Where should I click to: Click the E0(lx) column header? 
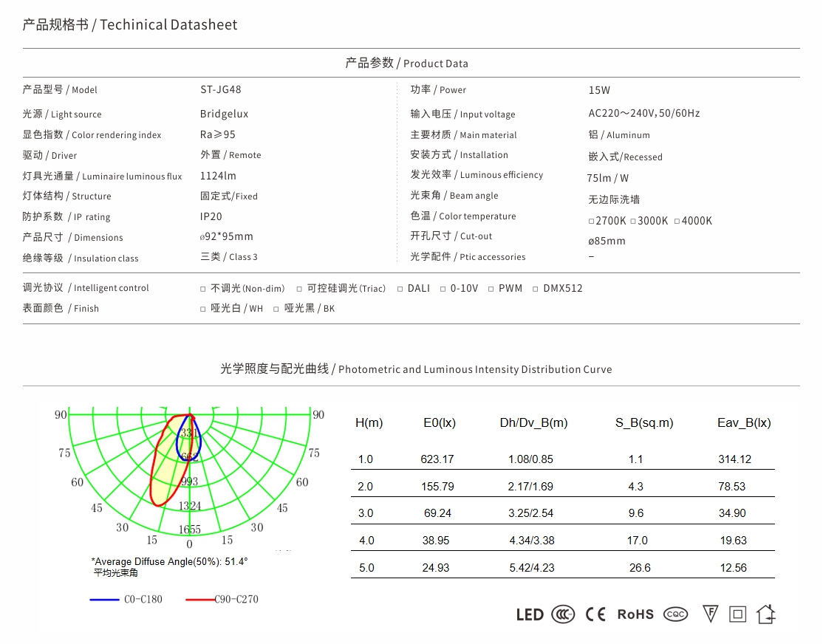[x=440, y=423]
